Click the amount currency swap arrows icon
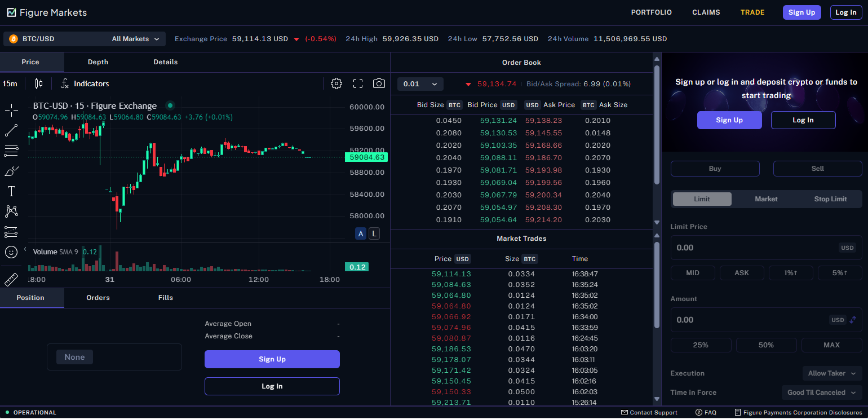Screen dimensions: 868x419 pyautogui.click(x=853, y=320)
